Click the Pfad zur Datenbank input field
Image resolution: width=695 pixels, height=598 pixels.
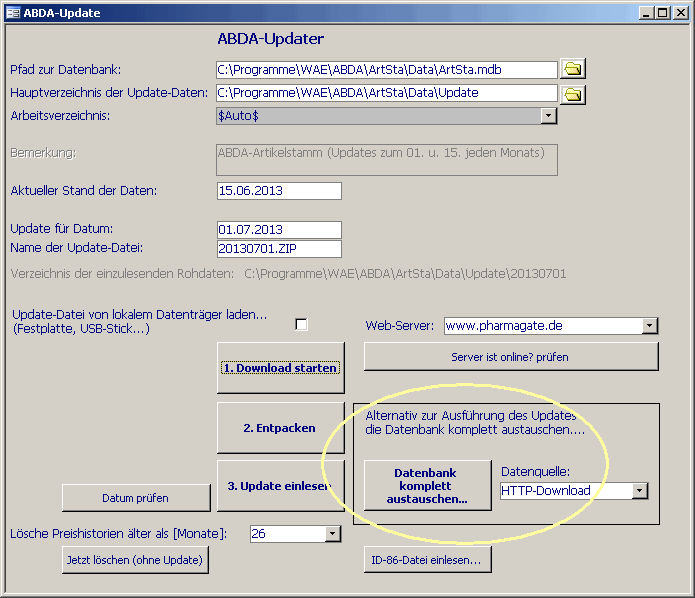coord(387,70)
